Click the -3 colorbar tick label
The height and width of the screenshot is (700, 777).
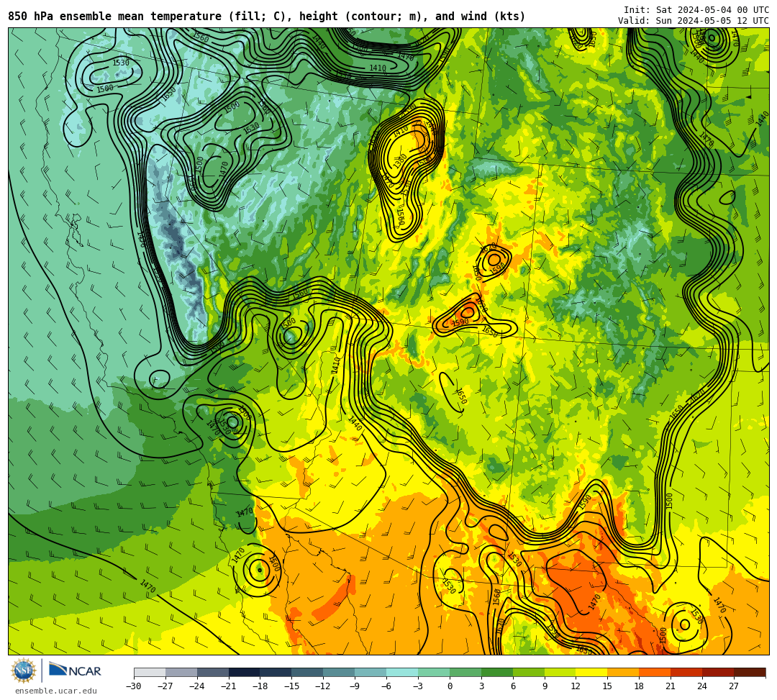[x=417, y=686]
